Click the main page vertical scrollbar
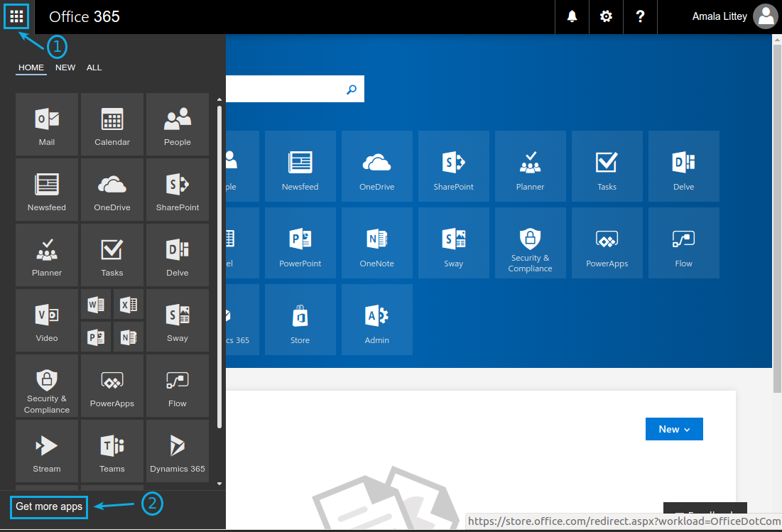782x532 pixels. 777,218
